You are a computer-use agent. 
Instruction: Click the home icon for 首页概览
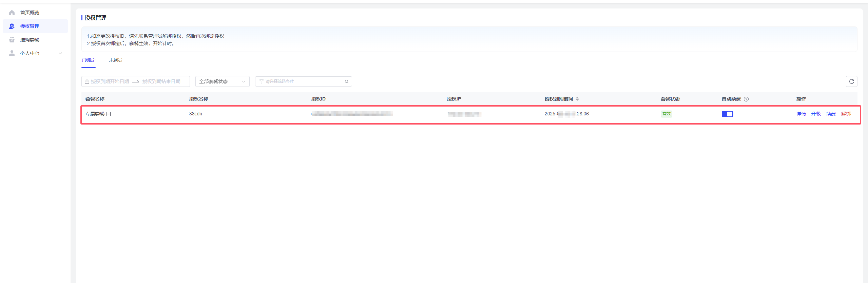[12, 13]
